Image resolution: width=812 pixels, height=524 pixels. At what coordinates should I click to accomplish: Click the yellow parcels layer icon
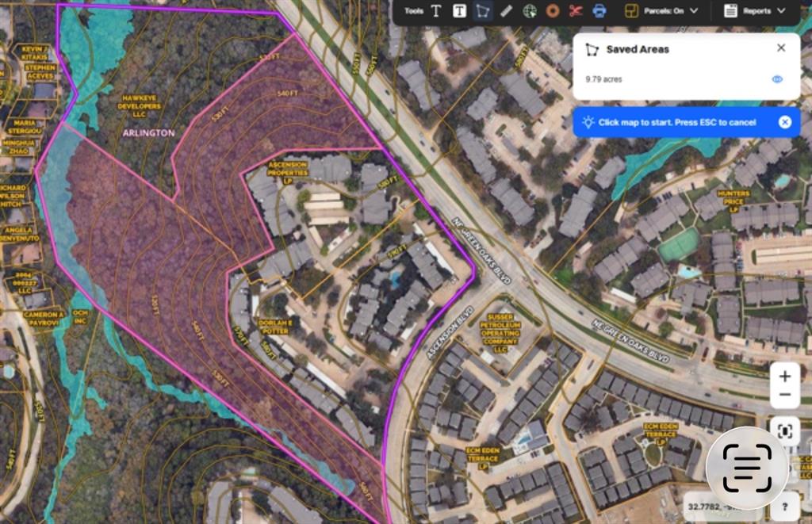pyautogui.click(x=632, y=11)
